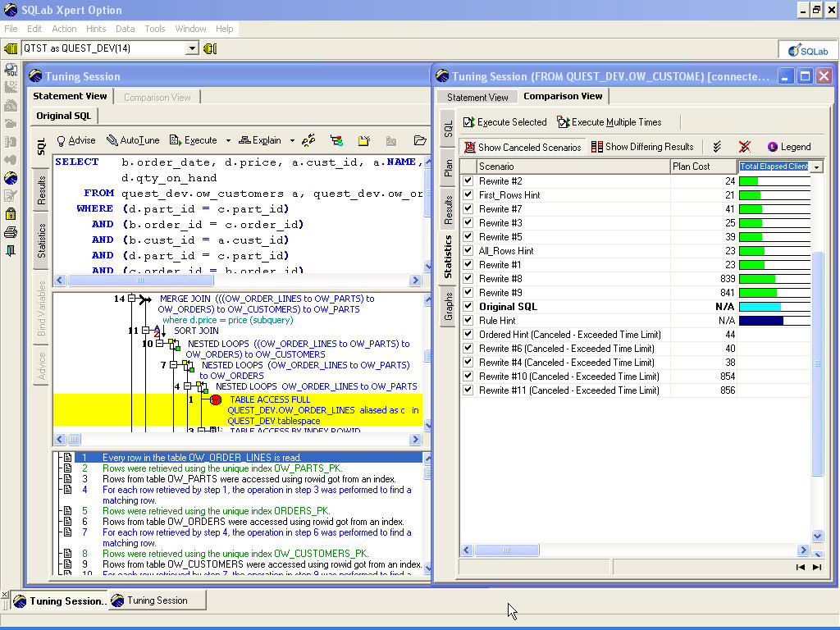Click the open folder icon in the SQL toolbar
The image size is (840, 630).
coord(420,140)
